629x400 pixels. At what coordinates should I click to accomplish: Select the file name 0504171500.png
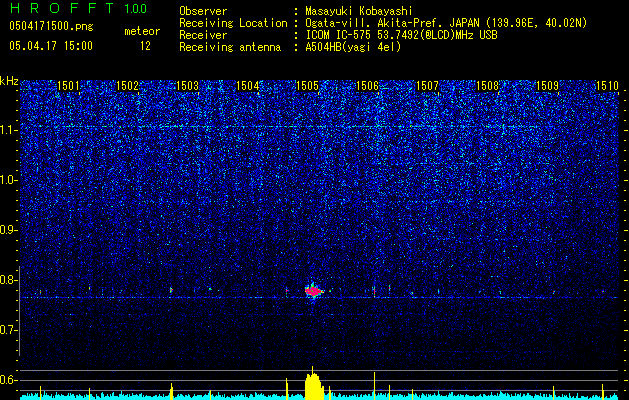(51, 26)
